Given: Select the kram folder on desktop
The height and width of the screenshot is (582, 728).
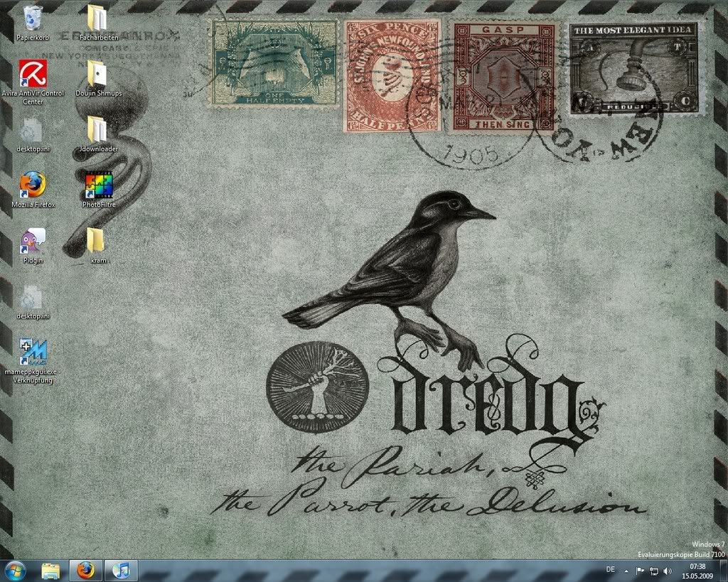Looking at the screenshot, I should click(x=96, y=241).
